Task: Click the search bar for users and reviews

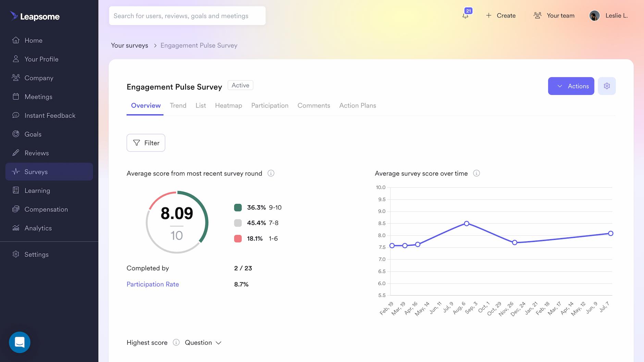Action: (x=187, y=15)
